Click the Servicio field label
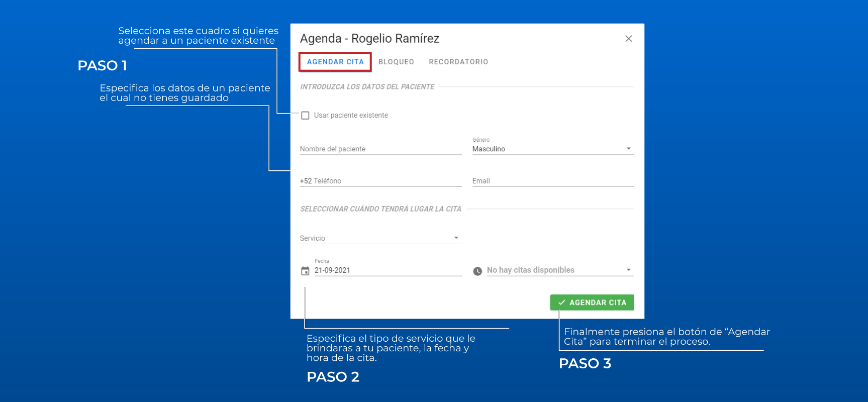Viewport: 868px width, 402px height. [313, 238]
